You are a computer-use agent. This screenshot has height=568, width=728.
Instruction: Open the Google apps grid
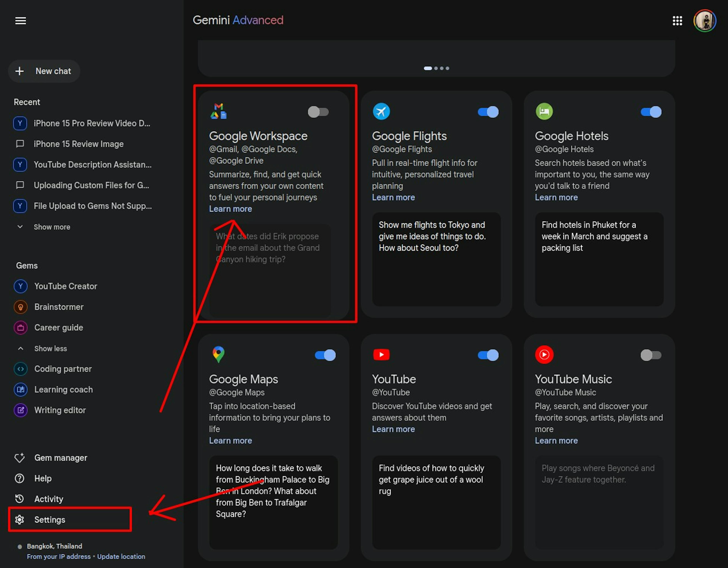[x=677, y=21]
